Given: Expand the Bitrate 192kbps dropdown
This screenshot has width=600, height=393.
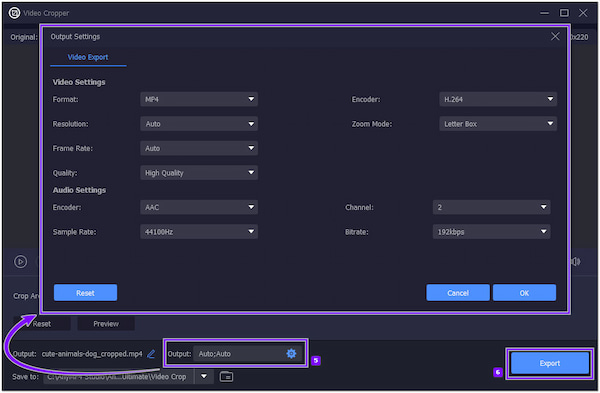Looking at the screenshot, I should point(491,232).
